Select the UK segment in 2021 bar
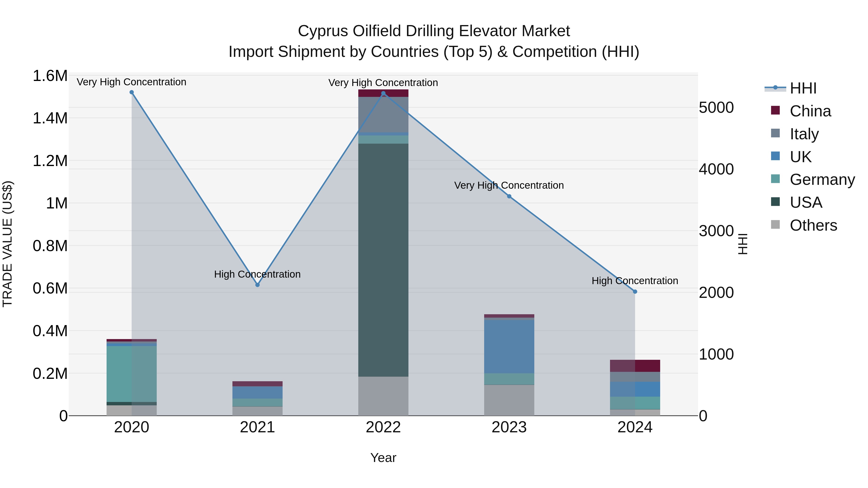The width and height of the screenshot is (868, 488). tap(258, 392)
